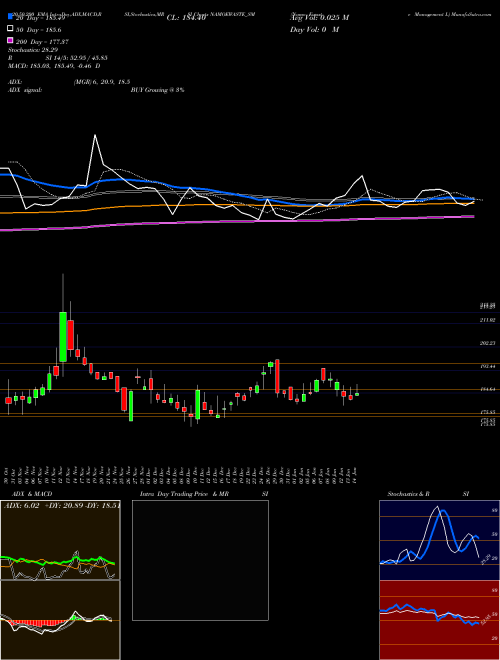Click the MunafaSutra.com source link text
Viewport: 500px width, 660px height.
click(472, 14)
